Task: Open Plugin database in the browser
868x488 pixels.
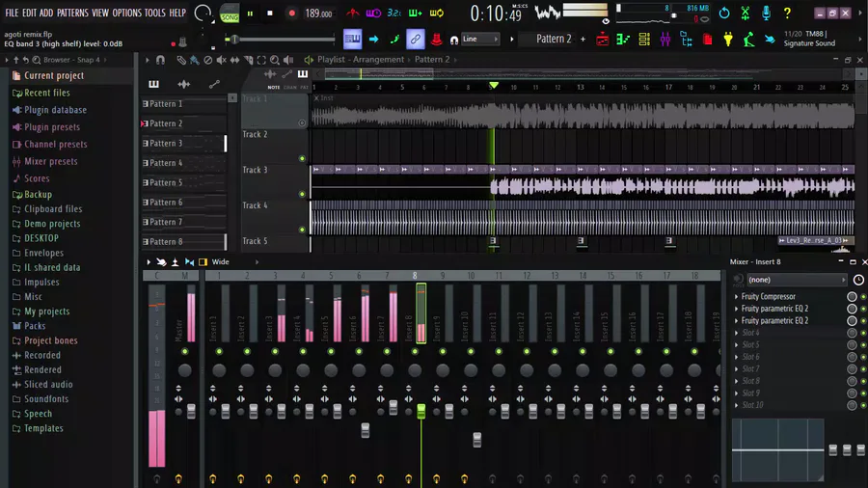Action: click(x=55, y=110)
